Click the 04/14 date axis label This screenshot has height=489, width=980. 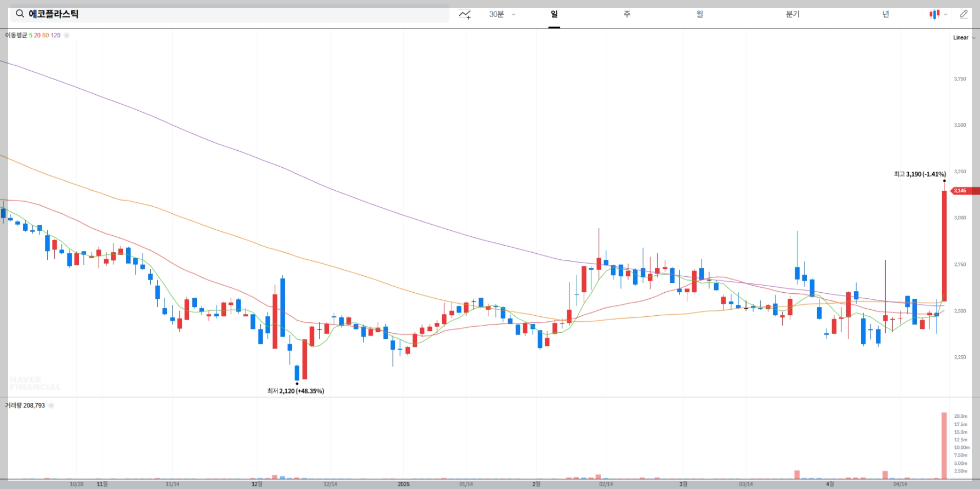tap(900, 484)
